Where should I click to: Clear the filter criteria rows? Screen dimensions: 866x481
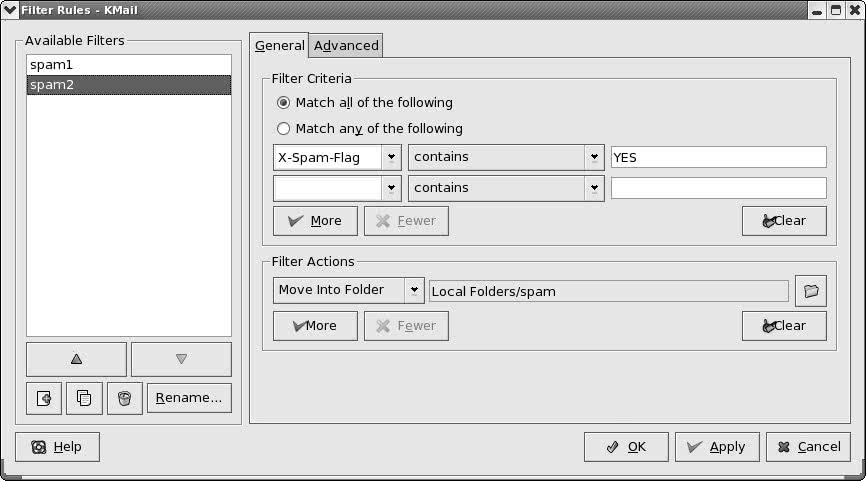pyautogui.click(x=784, y=221)
